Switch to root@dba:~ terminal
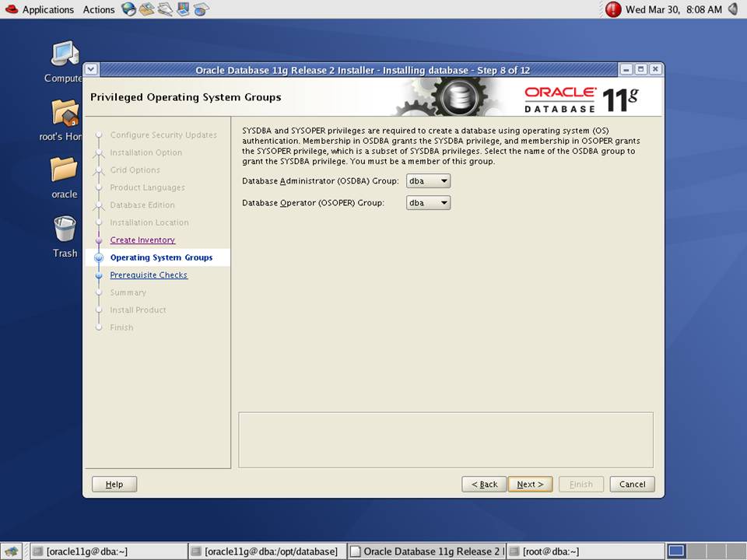The height and width of the screenshot is (560, 747). 585,551
